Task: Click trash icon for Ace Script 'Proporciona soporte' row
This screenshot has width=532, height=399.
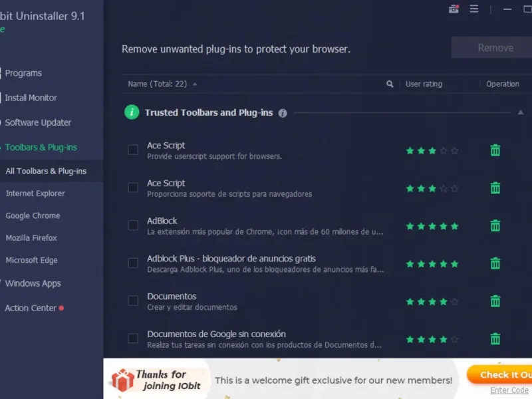Action: point(495,188)
